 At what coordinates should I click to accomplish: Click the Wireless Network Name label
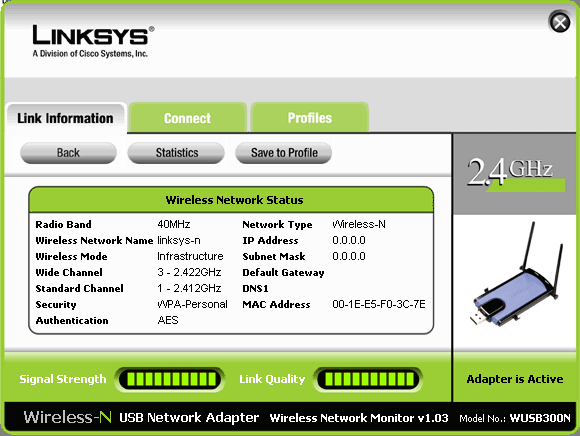(x=94, y=240)
